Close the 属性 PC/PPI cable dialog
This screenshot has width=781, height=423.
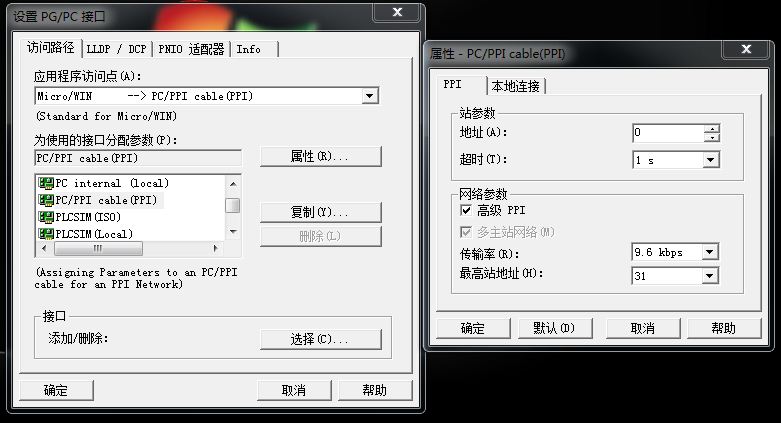pyautogui.click(x=746, y=50)
